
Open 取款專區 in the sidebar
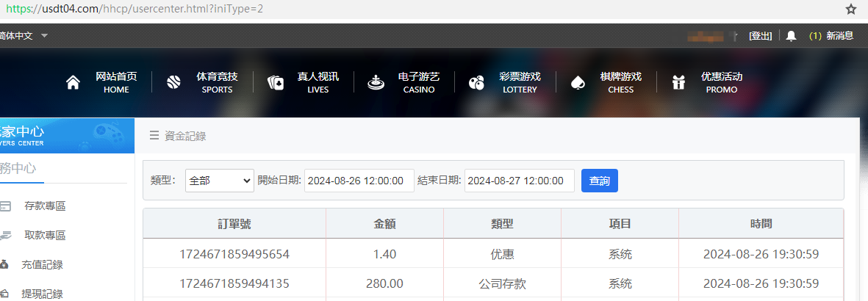(x=45, y=236)
